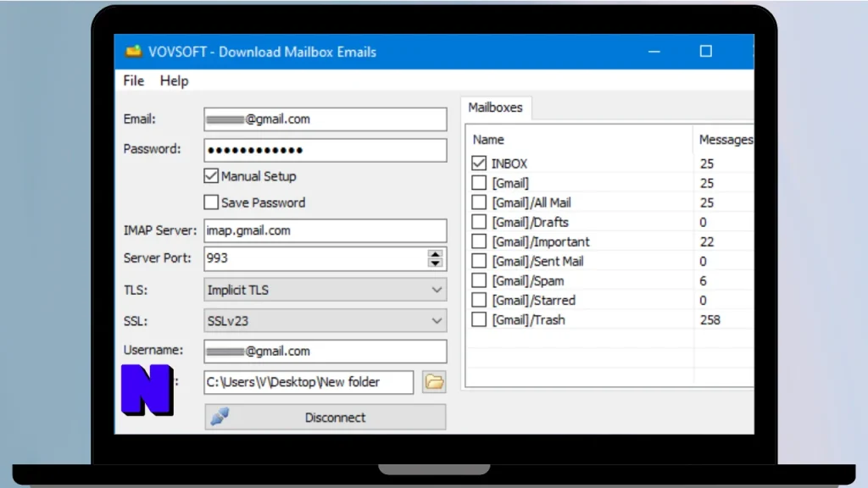Click the Disconnect button

pyautogui.click(x=325, y=417)
